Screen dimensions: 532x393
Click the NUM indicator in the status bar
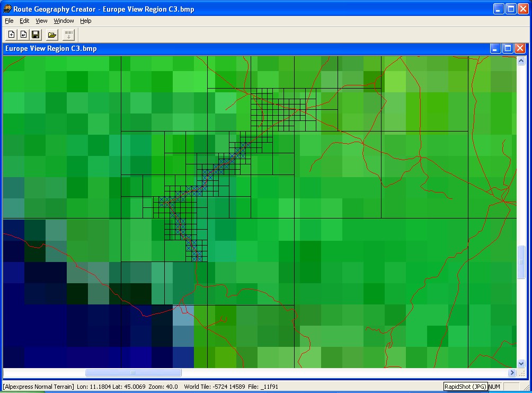click(494, 387)
